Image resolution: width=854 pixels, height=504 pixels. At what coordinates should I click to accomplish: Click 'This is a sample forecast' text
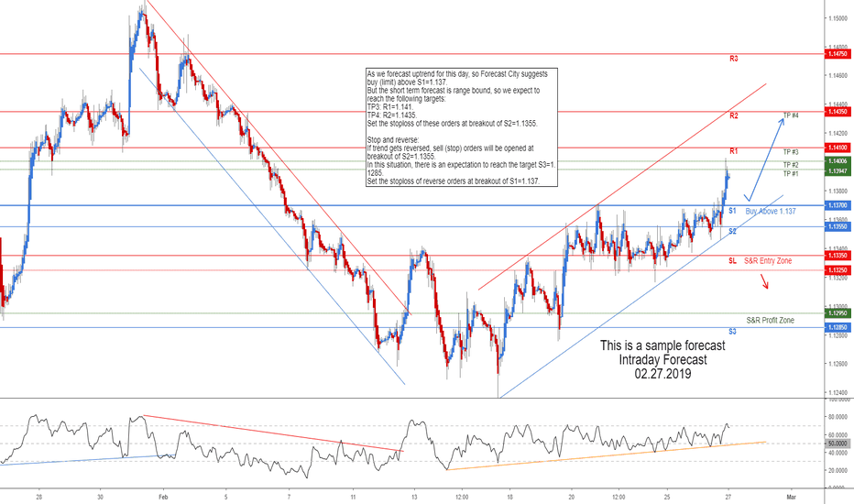pos(662,345)
